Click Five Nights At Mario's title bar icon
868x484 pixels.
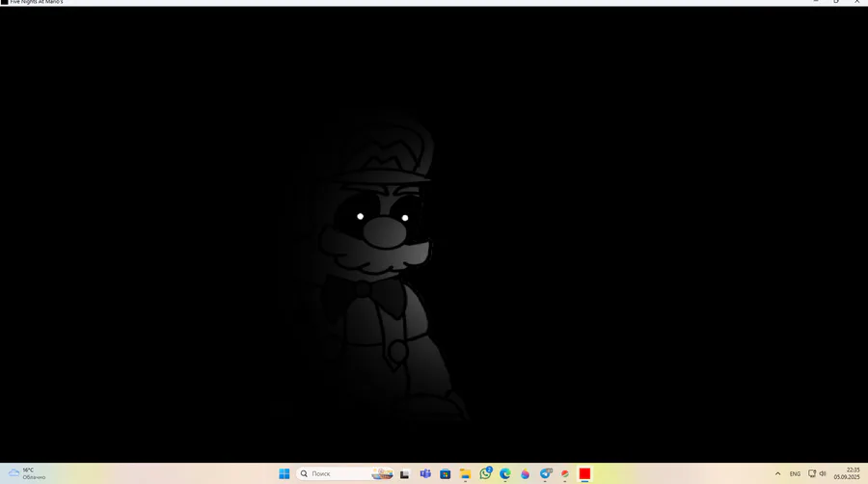[5, 2]
